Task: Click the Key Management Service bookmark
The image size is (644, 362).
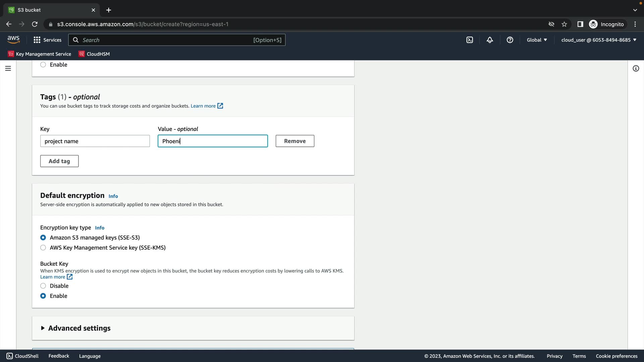Action: point(40,54)
